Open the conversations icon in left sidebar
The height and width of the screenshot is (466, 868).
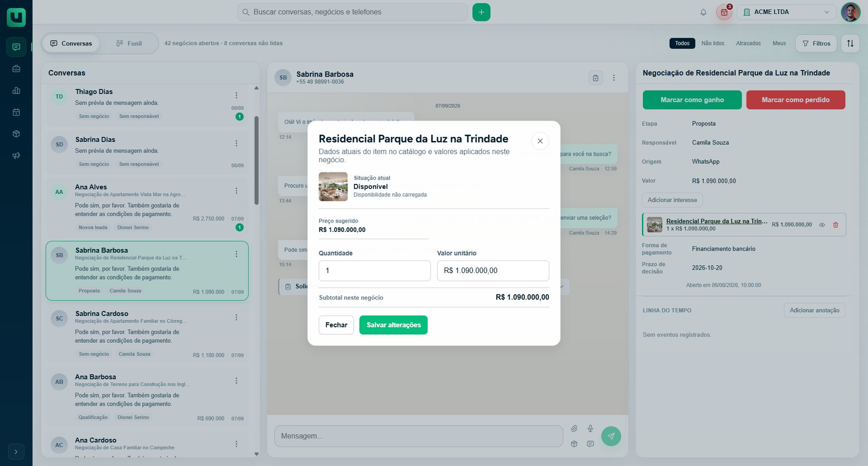(16, 47)
